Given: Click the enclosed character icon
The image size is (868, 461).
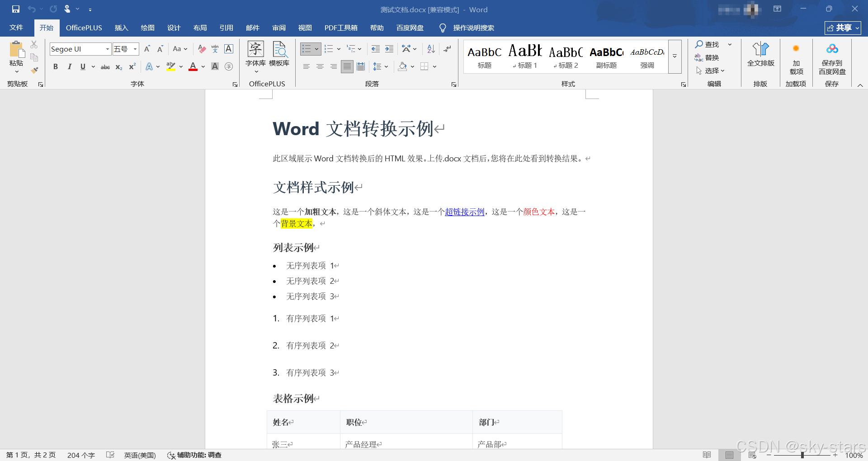Looking at the screenshot, I should 229,66.
